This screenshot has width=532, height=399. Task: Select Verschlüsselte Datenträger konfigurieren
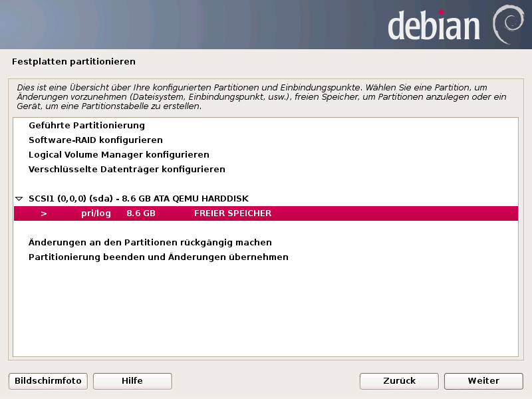tap(127, 170)
